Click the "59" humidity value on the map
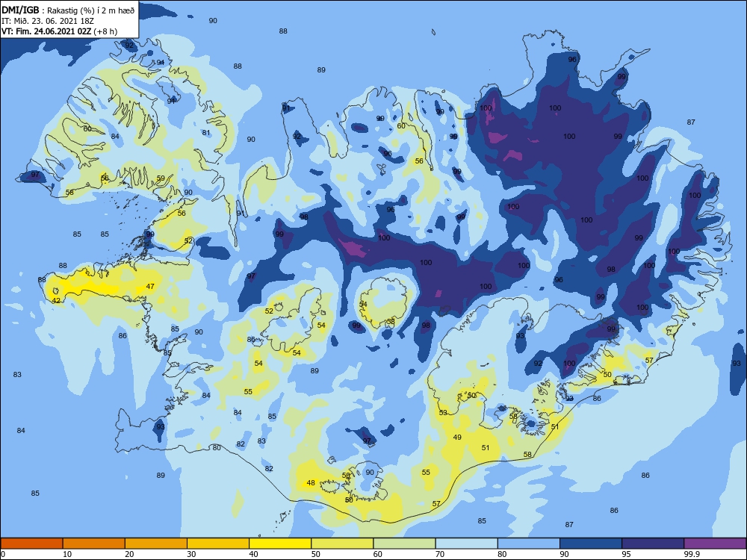 pyautogui.click(x=161, y=178)
